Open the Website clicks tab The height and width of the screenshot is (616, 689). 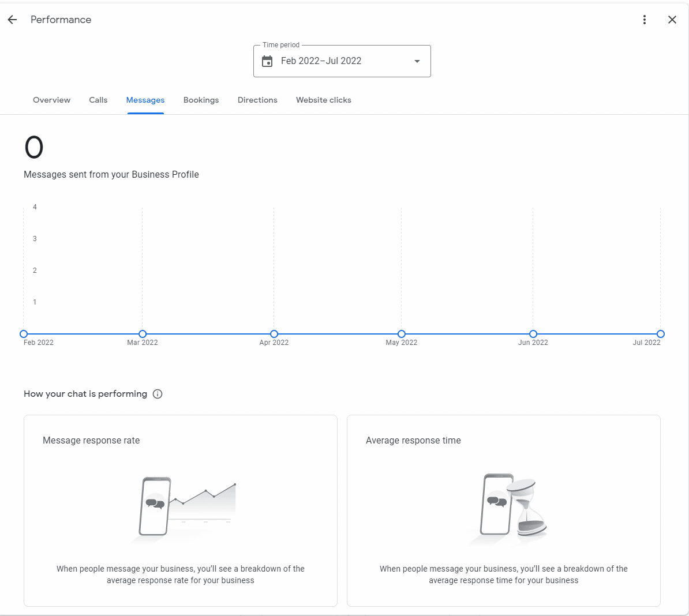(323, 100)
